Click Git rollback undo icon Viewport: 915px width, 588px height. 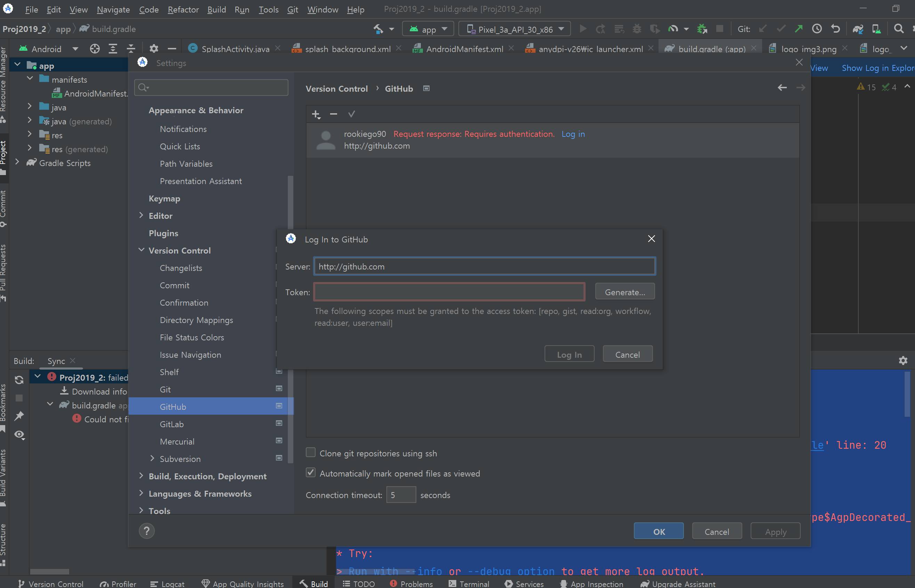tap(835, 29)
